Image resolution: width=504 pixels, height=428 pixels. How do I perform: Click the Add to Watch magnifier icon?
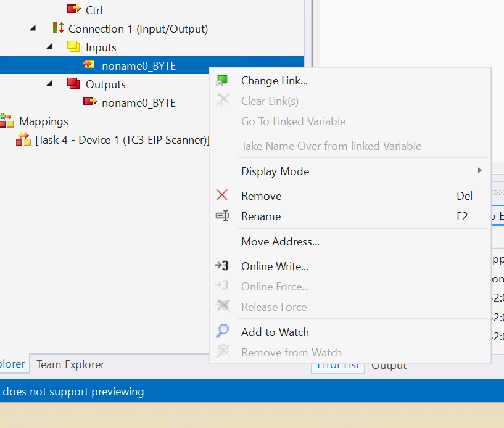[222, 332]
